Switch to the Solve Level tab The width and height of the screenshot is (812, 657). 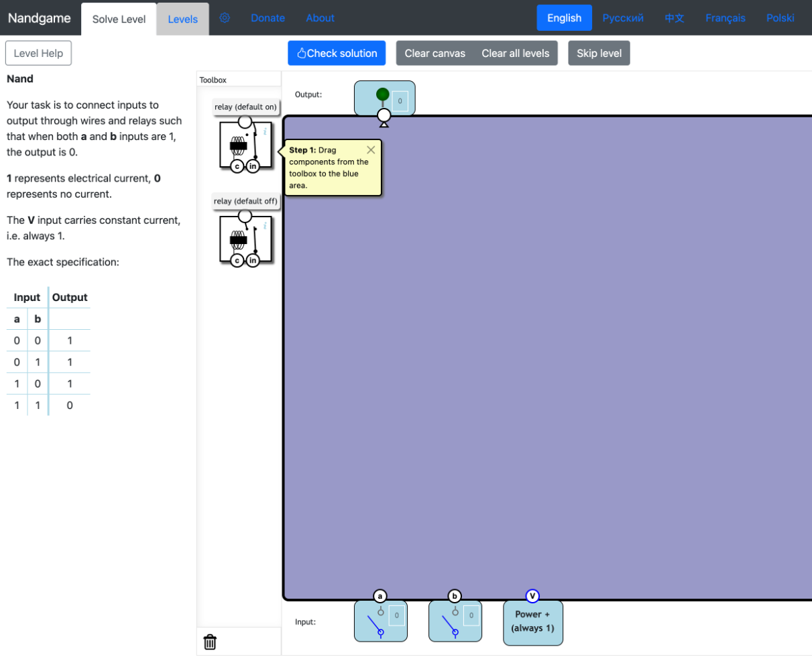pos(119,19)
